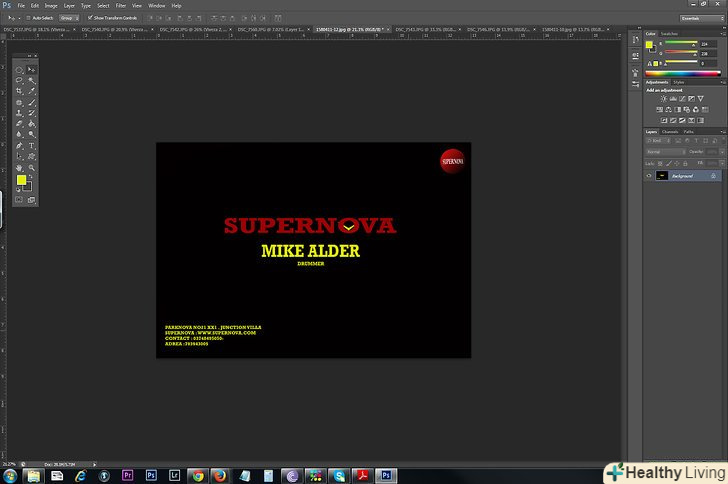Screen dimensions: 728x484
Task: Select the Move tool
Action: pyautogui.click(x=32, y=70)
